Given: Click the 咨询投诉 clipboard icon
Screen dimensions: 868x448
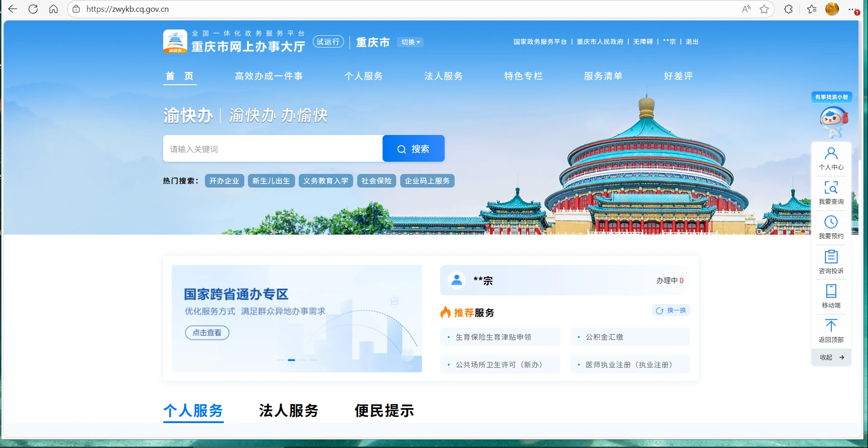Looking at the screenshot, I should coord(831,257).
